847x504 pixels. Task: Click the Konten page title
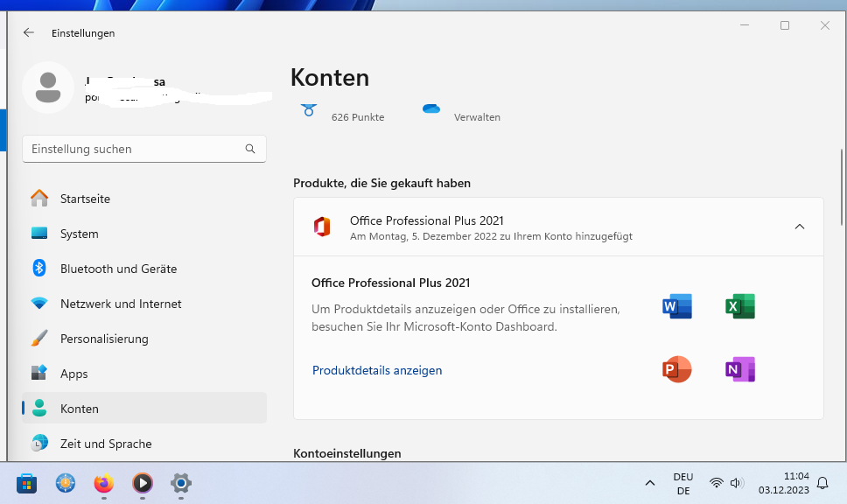[x=330, y=78]
